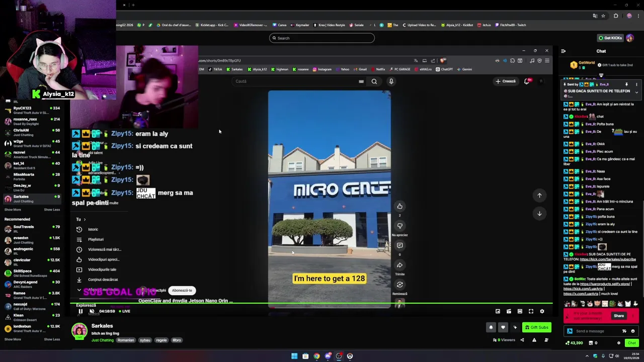Toggle notification bell for Sarkales
Viewport: 644px width, 362px height.
click(491, 327)
